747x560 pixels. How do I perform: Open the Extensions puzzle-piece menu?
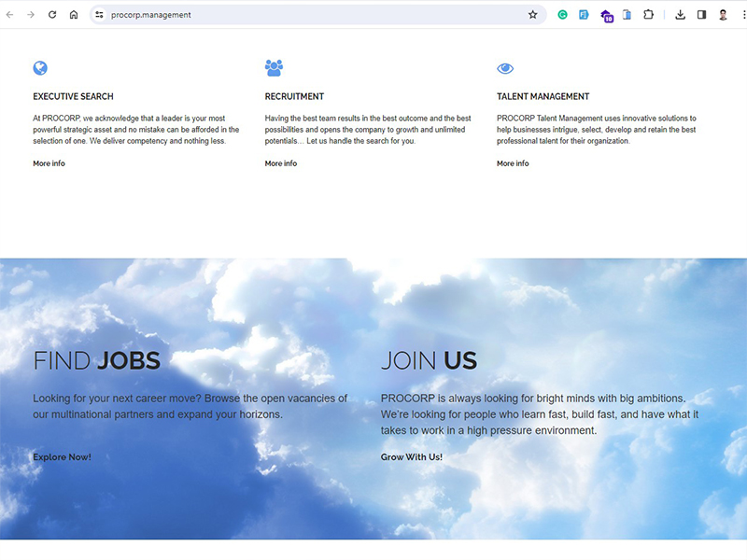coord(648,15)
